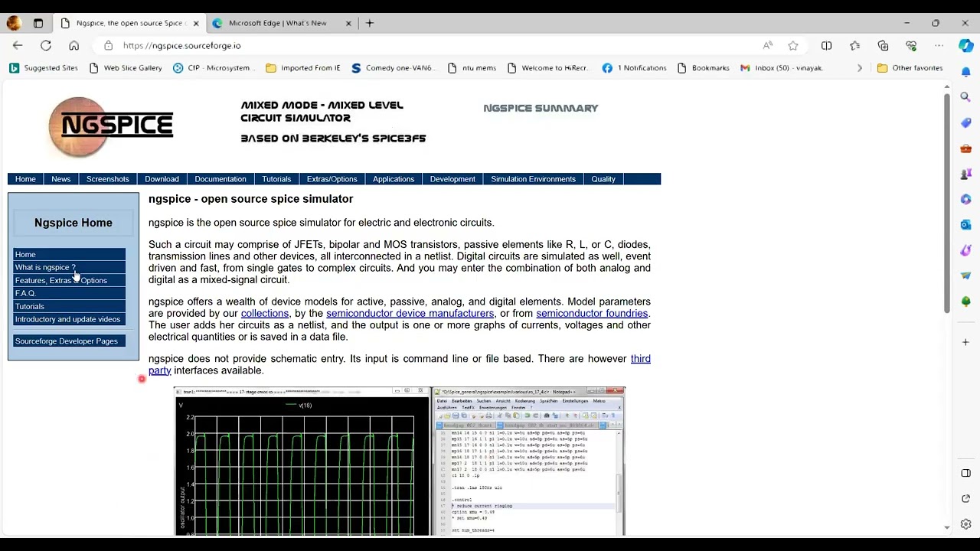Open the sidebar Outlook icon
This screenshot has height=551, width=980.
pyautogui.click(x=965, y=225)
